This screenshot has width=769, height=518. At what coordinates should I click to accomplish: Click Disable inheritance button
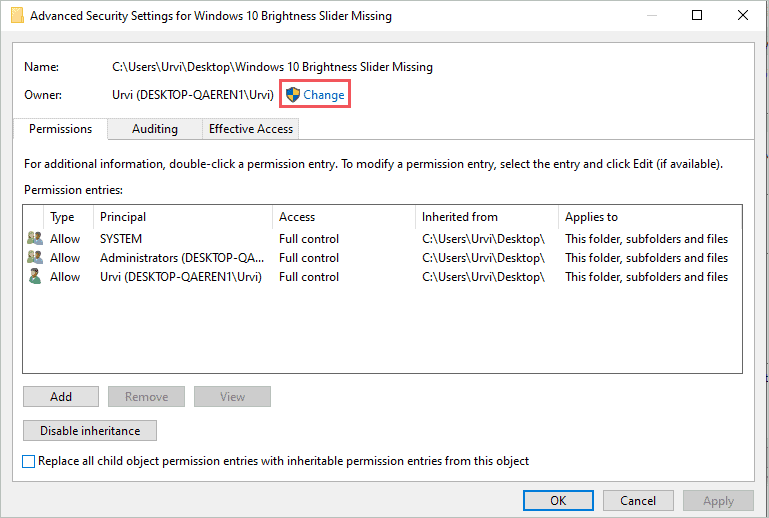pos(90,431)
